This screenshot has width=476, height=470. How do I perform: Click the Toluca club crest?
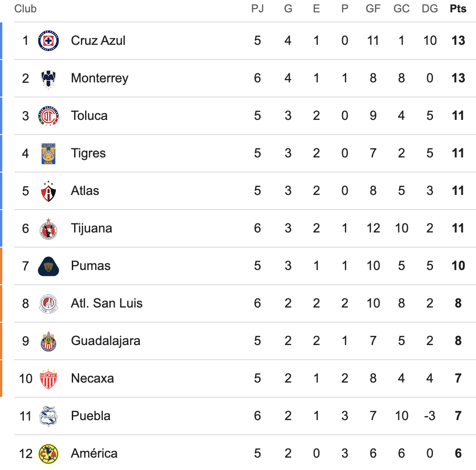coord(48,116)
